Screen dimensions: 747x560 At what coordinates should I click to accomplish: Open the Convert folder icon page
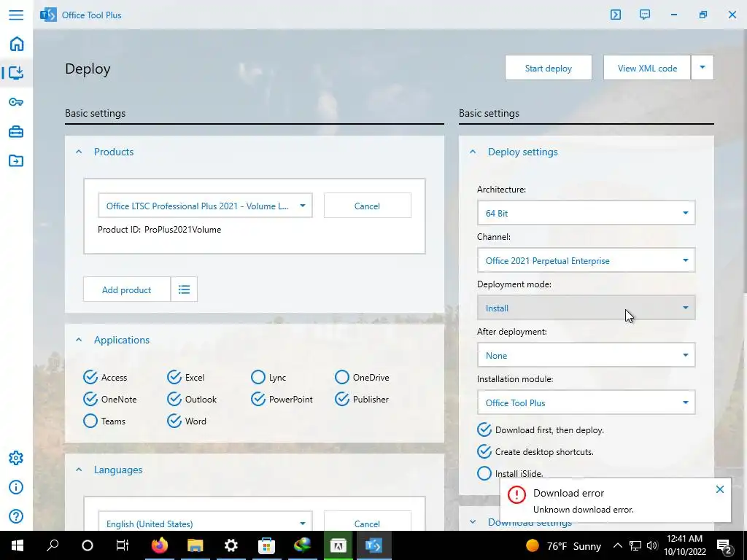(x=16, y=160)
